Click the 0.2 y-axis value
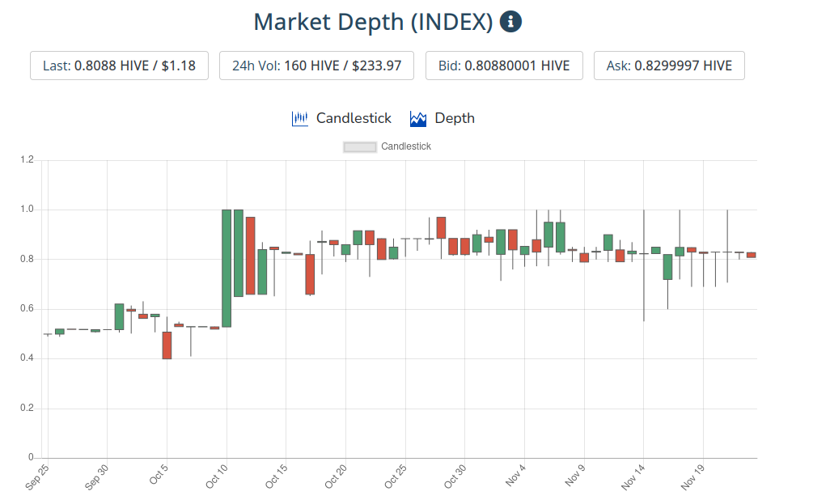 tap(27, 408)
